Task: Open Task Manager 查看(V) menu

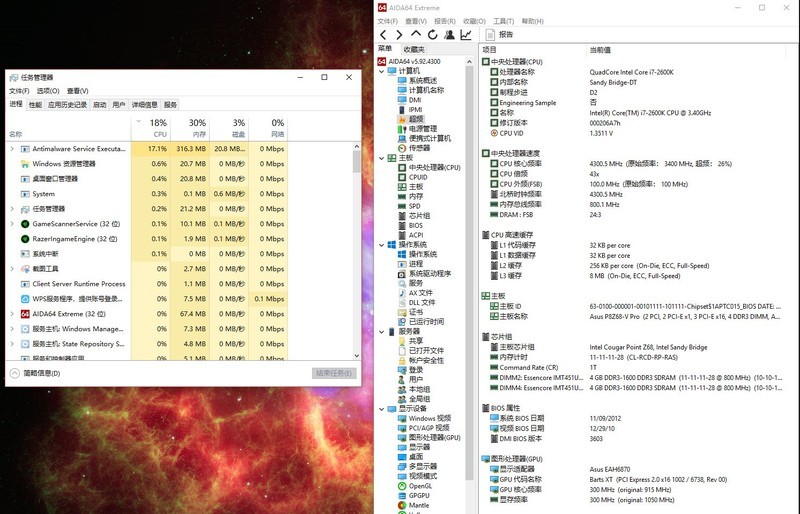Action: pos(78,91)
